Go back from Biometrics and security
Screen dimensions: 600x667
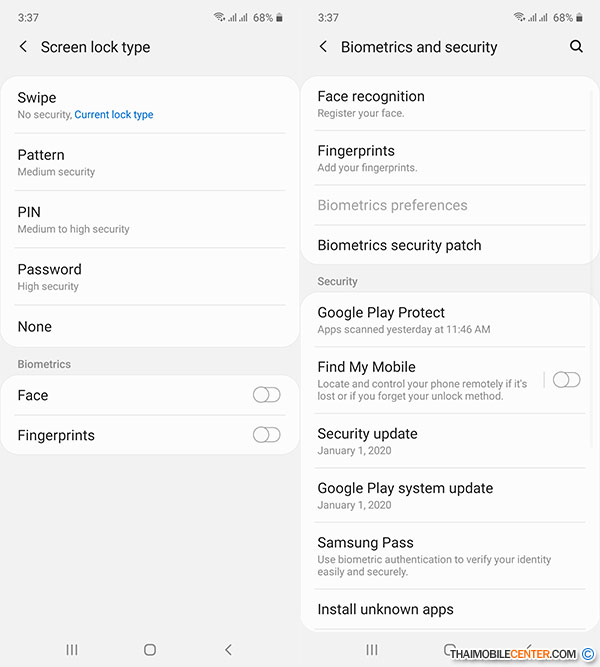coord(324,46)
